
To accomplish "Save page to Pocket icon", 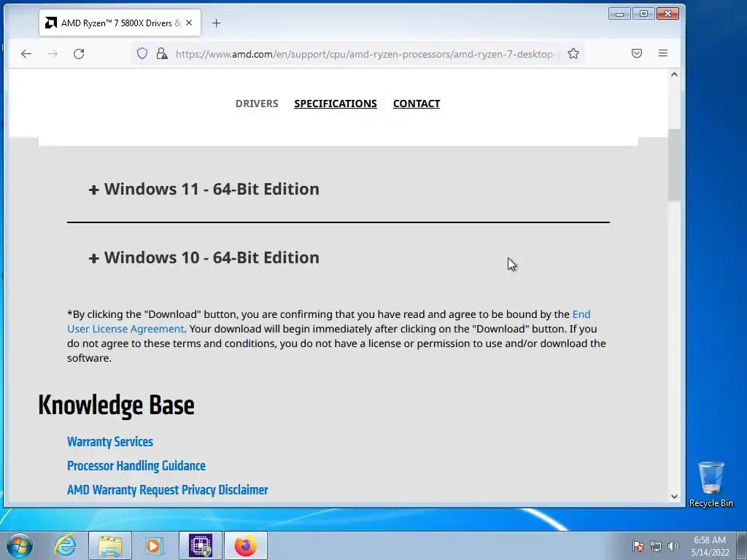I will pyautogui.click(x=636, y=53).
